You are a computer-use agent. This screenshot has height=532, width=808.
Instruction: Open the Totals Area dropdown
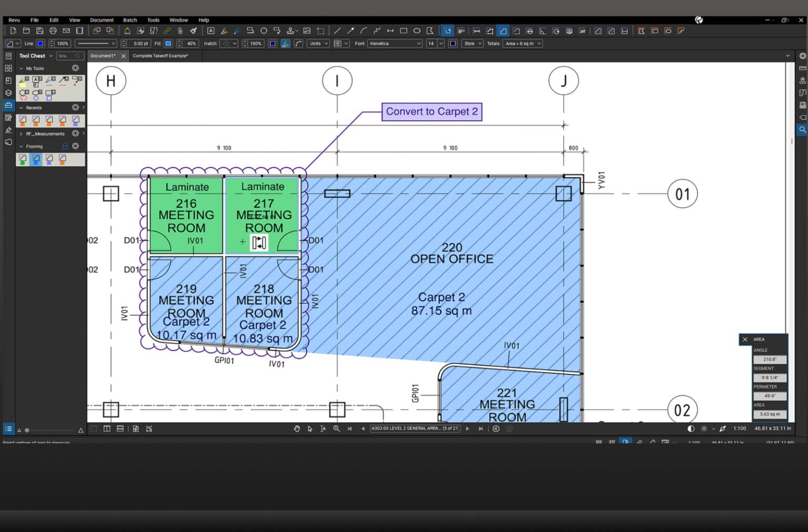522,44
